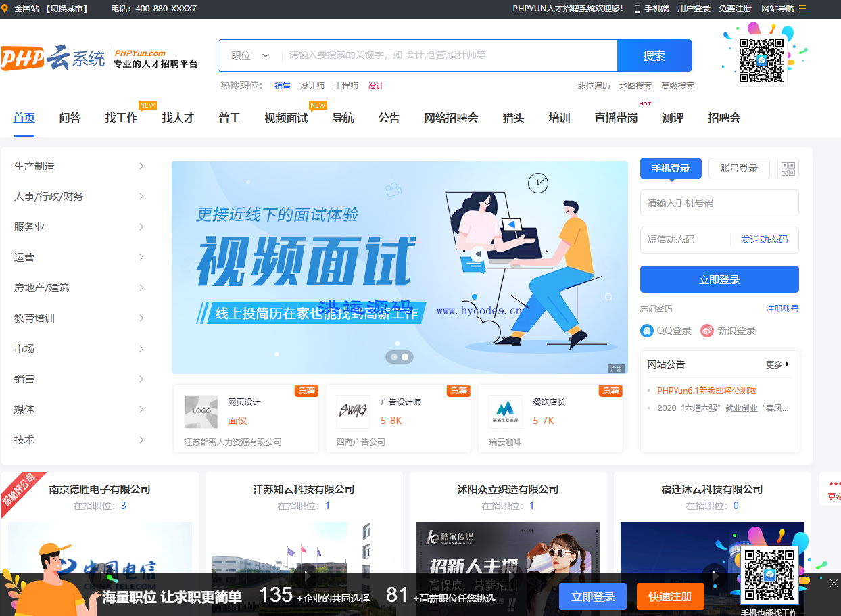Click the bottom-right QR code image
Screen dimensions: 841x616
pyautogui.click(x=769, y=575)
